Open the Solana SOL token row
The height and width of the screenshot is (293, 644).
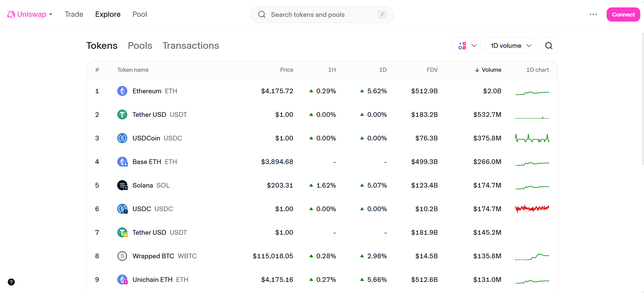[322, 185]
